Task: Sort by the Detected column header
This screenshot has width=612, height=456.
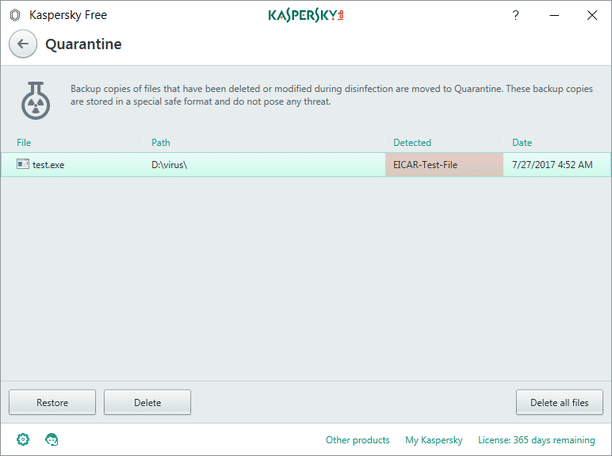Action: coord(412,142)
